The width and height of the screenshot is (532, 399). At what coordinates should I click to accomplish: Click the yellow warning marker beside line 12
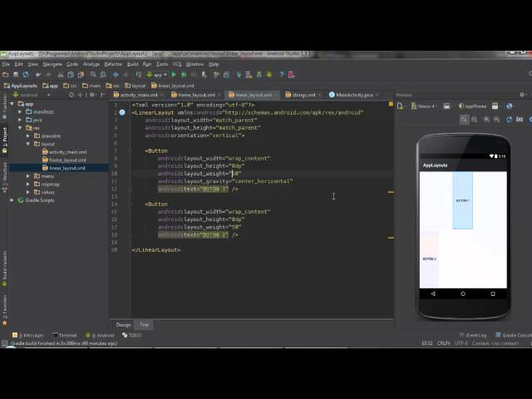(x=391, y=192)
